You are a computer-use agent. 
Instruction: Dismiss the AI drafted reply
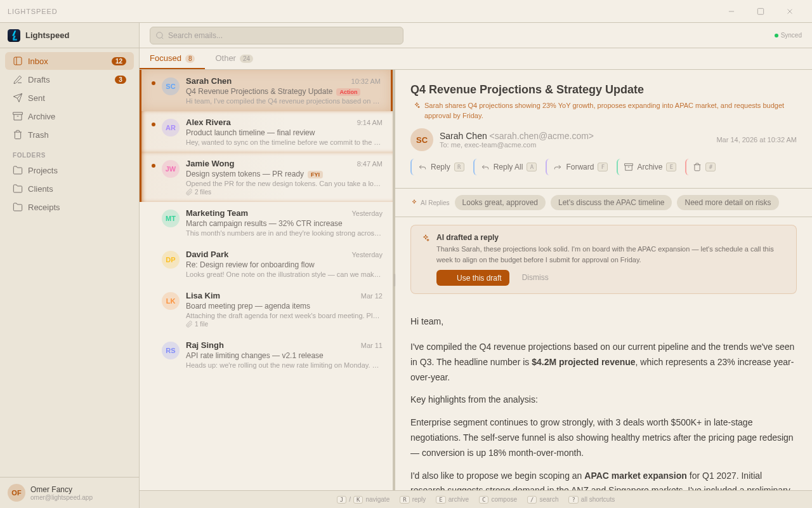535,277
